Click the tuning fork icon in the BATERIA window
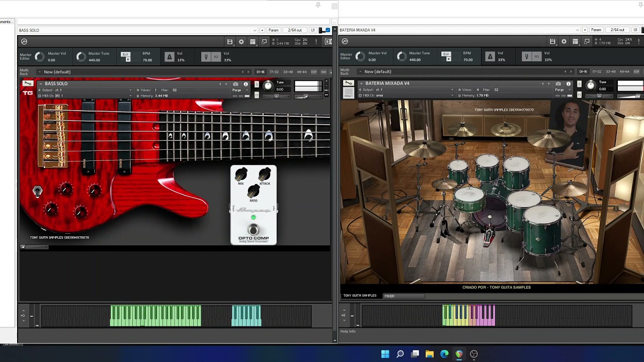This screenshot has height=362, width=644. coord(526,56)
